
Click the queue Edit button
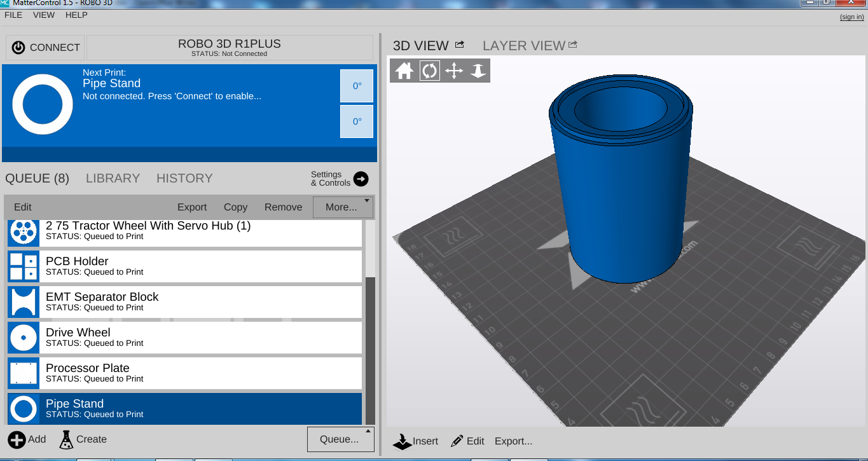23,207
